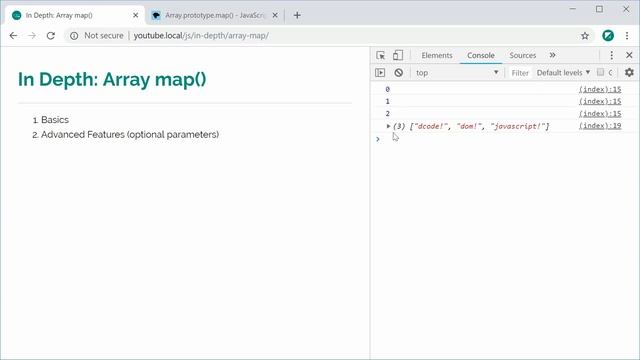Tick the checkbox beside Default levels
This screenshot has height=360, width=640.
[x=600, y=72]
